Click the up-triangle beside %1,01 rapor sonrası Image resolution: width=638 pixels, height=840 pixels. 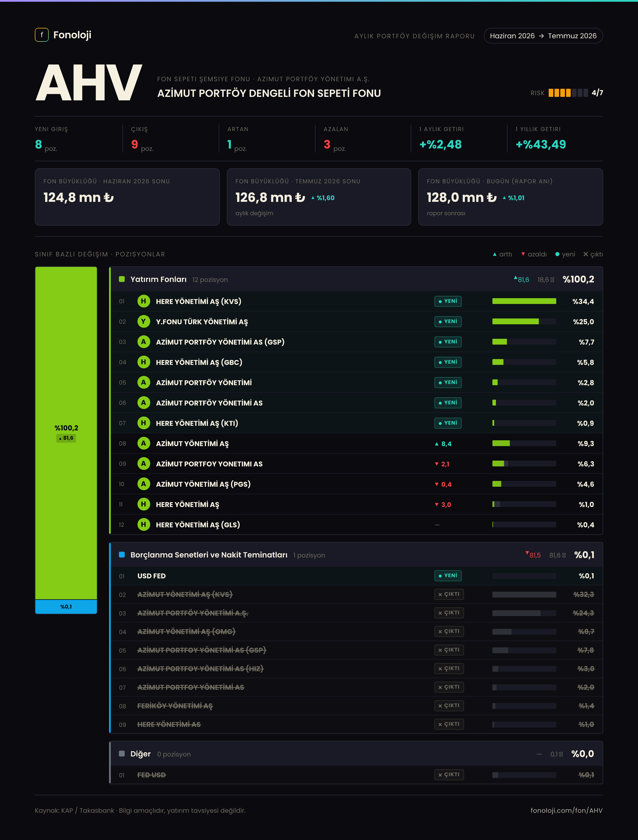[x=504, y=197]
